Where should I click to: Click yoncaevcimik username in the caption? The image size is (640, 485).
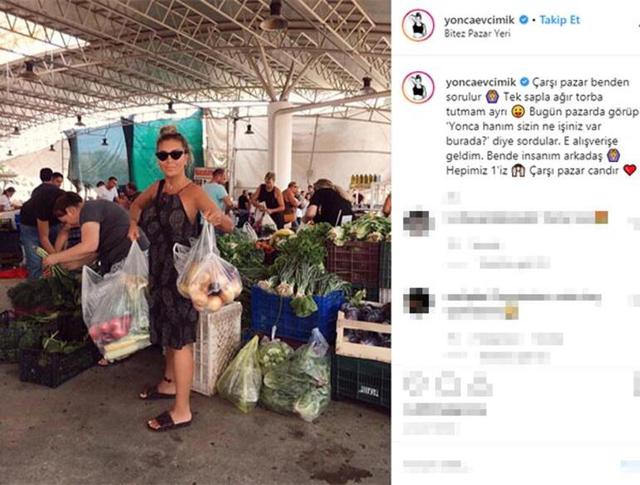[481, 82]
